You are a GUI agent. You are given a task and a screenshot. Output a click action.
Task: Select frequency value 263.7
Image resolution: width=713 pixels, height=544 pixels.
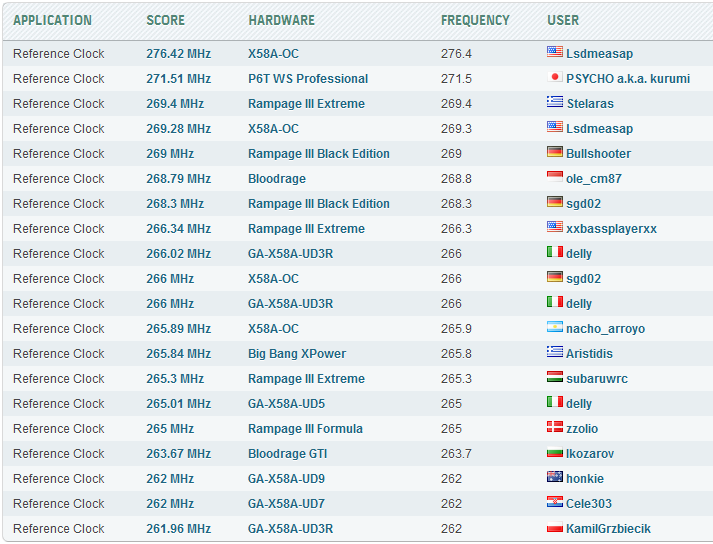(x=456, y=454)
